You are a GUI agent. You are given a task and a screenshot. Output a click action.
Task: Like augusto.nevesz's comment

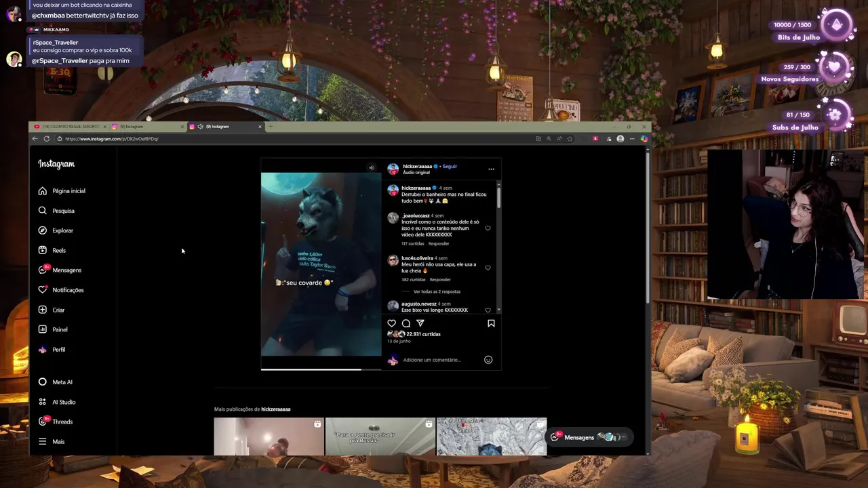488,310
